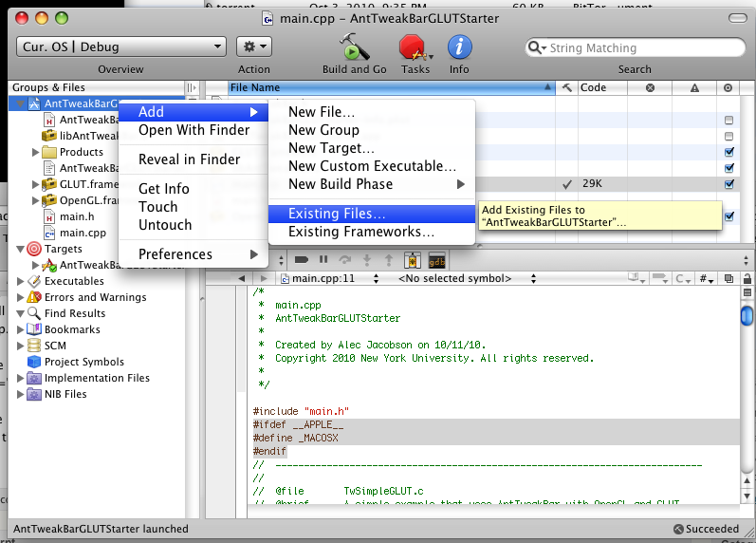Click the editor vertical scrollbar thumb

[x=747, y=314]
